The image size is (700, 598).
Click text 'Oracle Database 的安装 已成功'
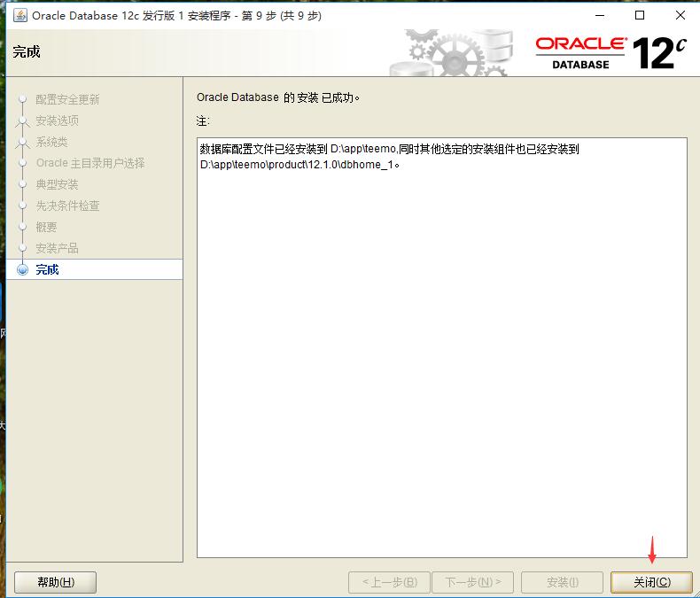point(277,97)
